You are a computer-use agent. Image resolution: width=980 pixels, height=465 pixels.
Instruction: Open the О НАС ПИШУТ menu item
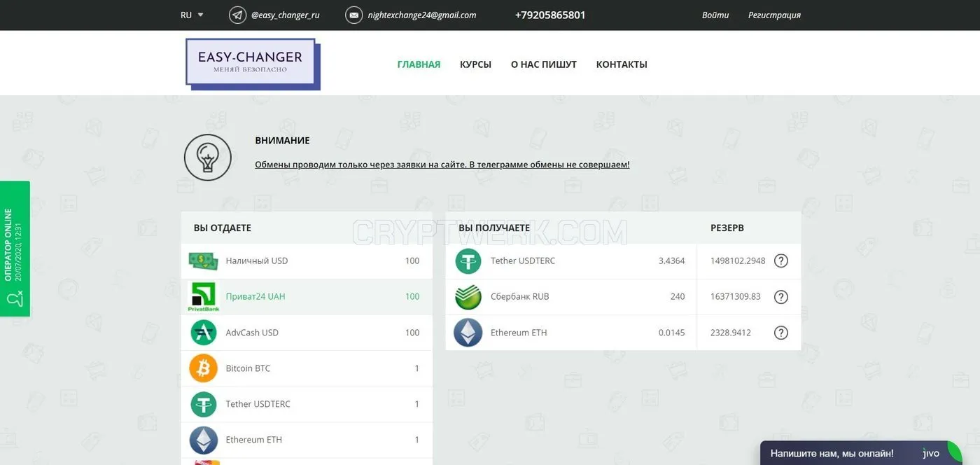pyautogui.click(x=544, y=64)
